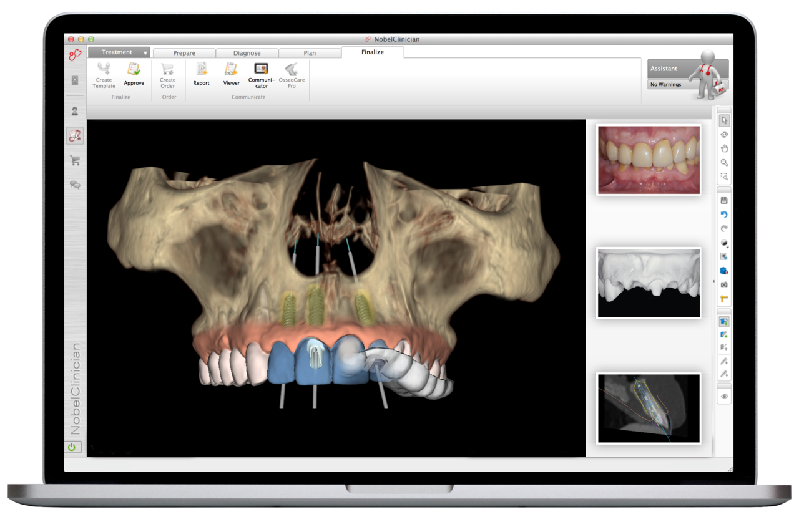Switch to the Prepare tab

click(184, 53)
